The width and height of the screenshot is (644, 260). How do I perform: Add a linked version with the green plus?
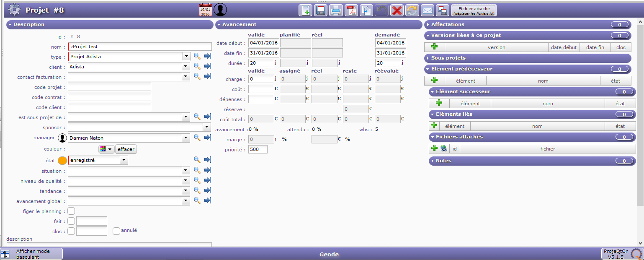click(x=435, y=47)
